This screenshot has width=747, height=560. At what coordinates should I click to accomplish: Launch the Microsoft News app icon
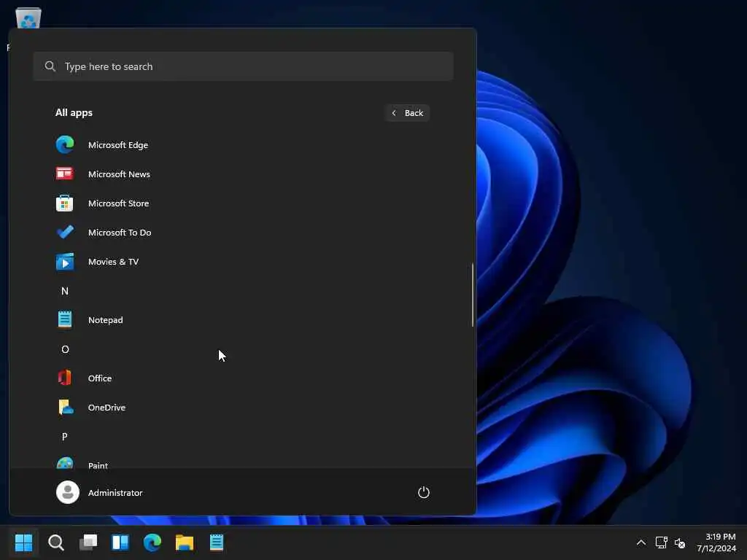point(65,174)
